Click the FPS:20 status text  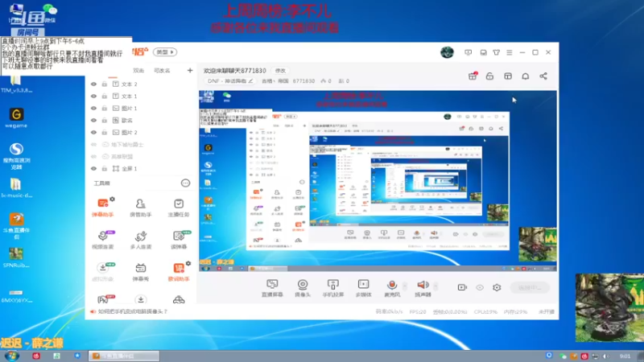pyautogui.click(x=418, y=311)
